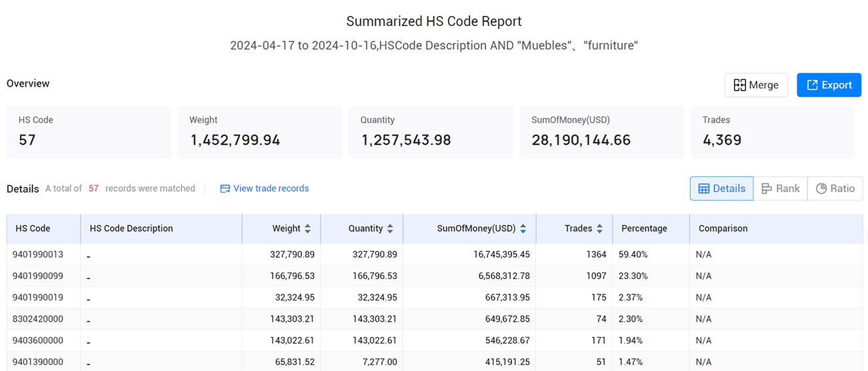Click the Details tab grid icon
The height and width of the screenshot is (371, 868).
coord(704,188)
